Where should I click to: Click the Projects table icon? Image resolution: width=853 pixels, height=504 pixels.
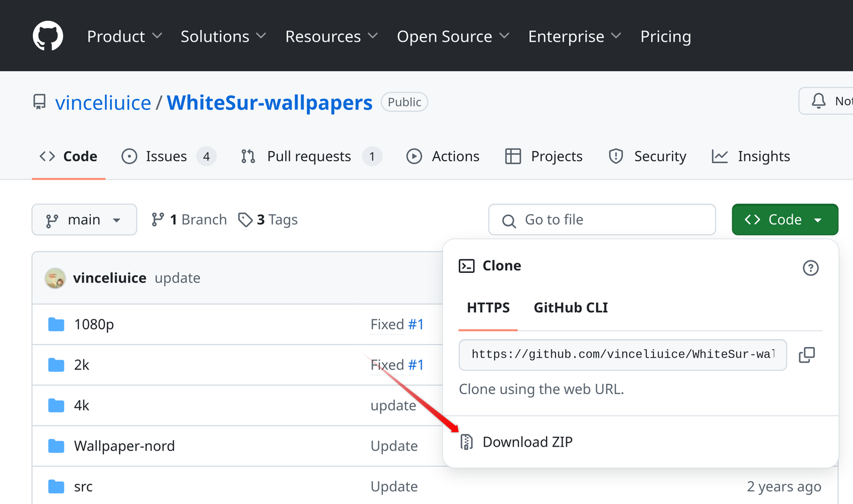(513, 156)
